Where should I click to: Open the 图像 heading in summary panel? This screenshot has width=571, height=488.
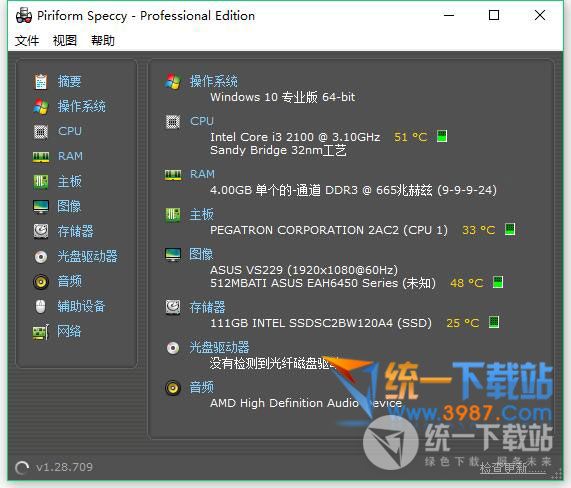pyautogui.click(x=201, y=254)
